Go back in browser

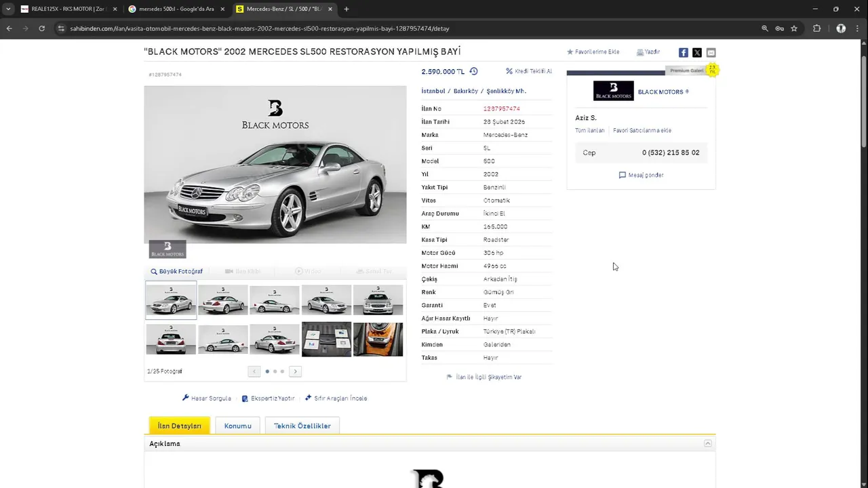coord(9,28)
